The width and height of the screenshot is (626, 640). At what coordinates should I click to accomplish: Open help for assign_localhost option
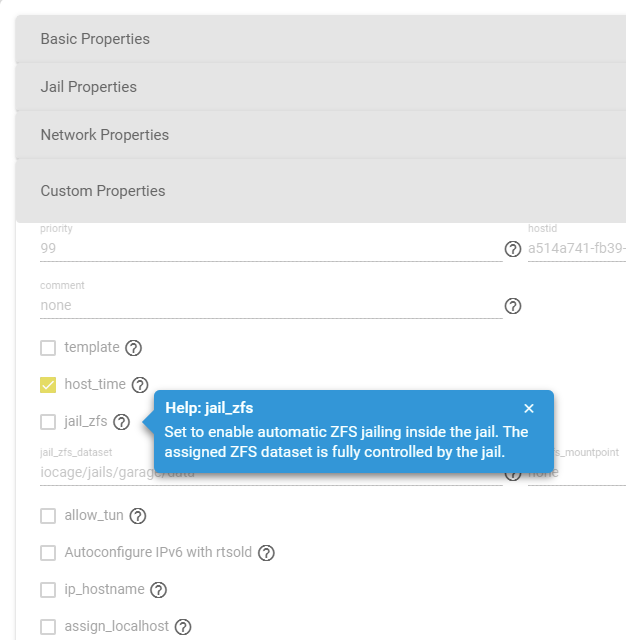pyautogui.click(x=183, y=627)
